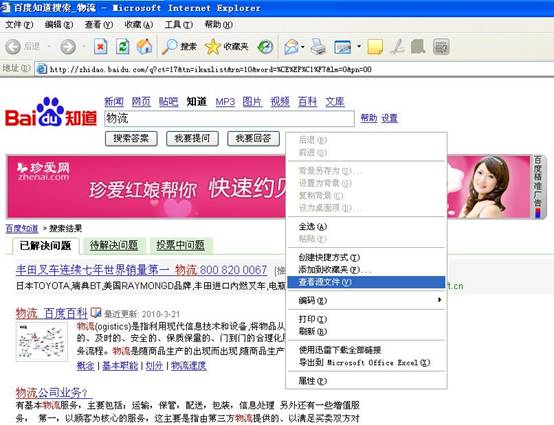554x425 pixels.
Task: Open the 文库 link in Baidu nav
Action: coord(335,102)
